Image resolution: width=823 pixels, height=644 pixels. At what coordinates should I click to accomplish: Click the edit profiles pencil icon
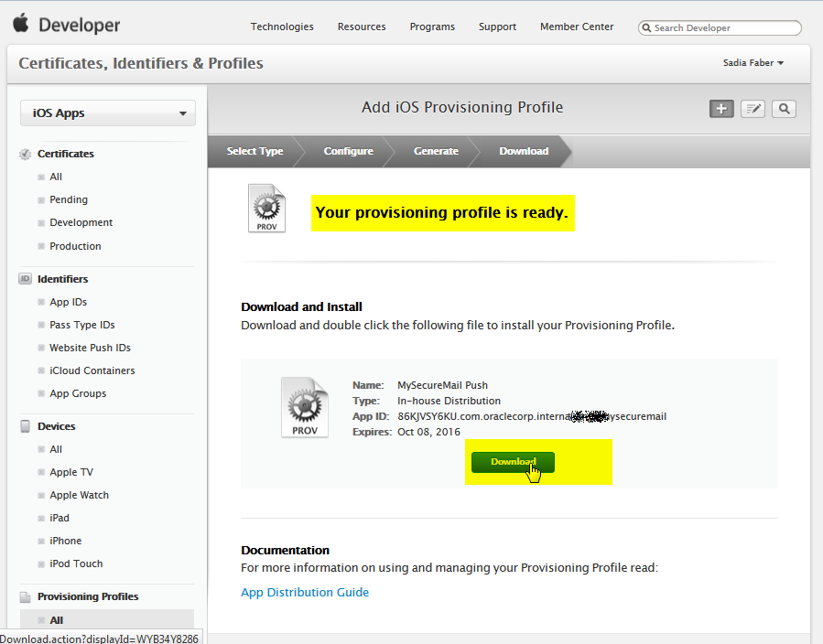(753, 109)
